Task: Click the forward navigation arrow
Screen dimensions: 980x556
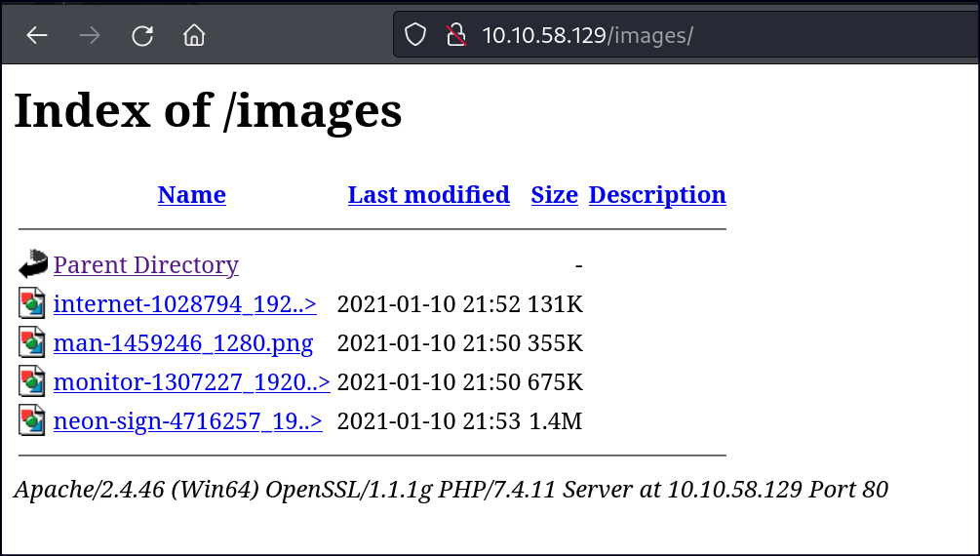Action: (90, 36)
